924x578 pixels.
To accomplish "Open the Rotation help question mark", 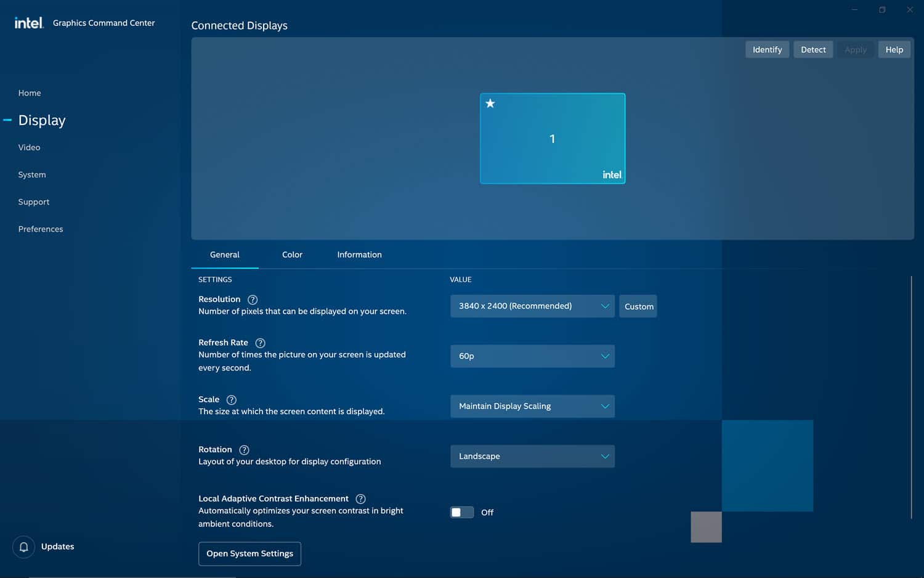I will click(x=244, y=450).
